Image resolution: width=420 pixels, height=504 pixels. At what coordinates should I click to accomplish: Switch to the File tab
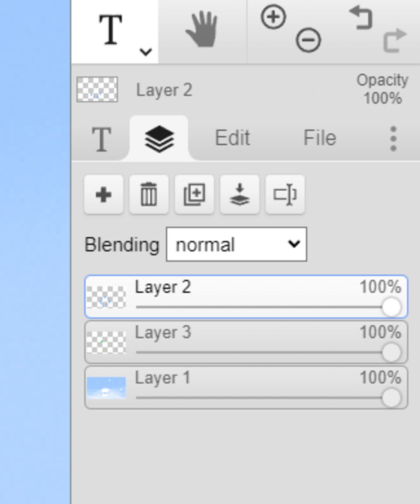[320, 138]
